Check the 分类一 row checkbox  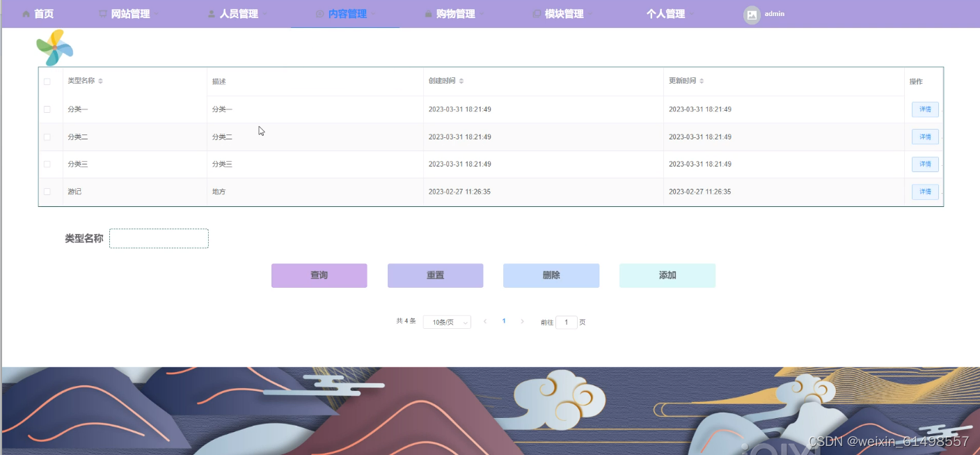click(x=47, y=109)
